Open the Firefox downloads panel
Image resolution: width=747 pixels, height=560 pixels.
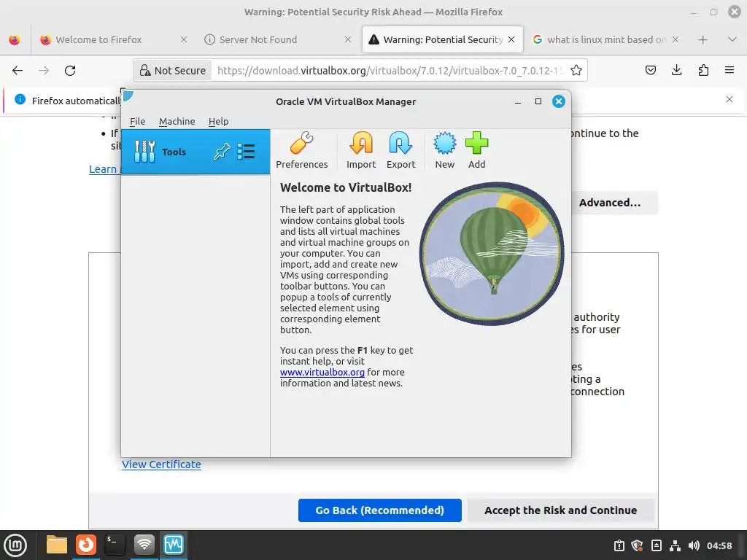click(x=676, y=71)
